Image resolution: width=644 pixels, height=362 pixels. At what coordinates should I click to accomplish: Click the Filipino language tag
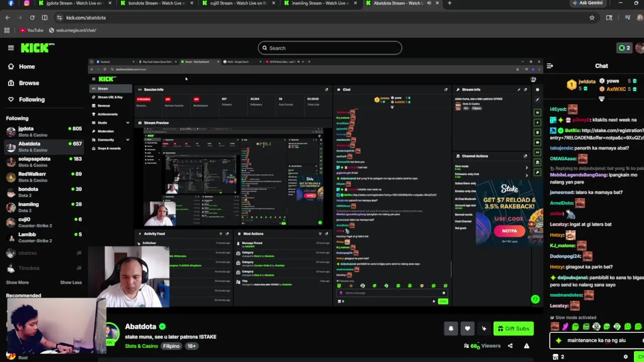(171, 346)
